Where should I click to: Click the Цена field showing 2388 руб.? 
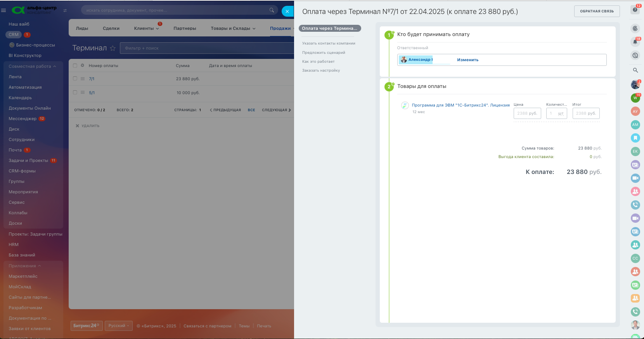[x=527, y=113]
